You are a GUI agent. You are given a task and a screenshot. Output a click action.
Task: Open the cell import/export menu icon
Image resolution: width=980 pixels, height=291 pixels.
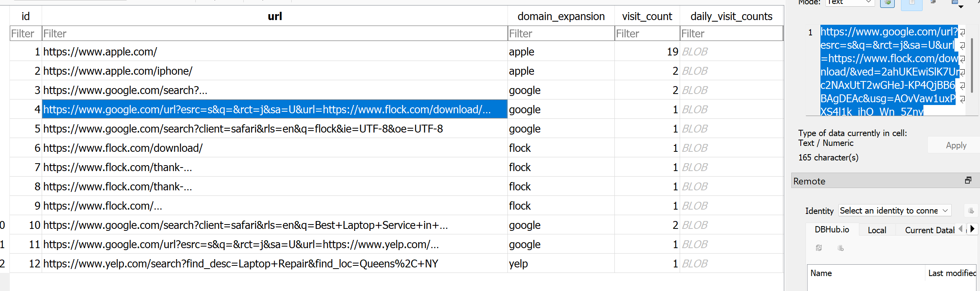[x=956, y=3]
